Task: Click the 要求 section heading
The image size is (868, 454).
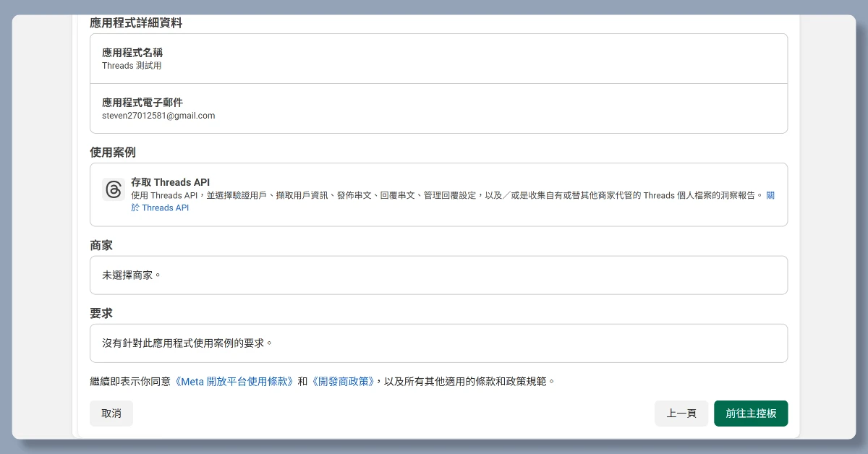Action: tap(101, 314)
